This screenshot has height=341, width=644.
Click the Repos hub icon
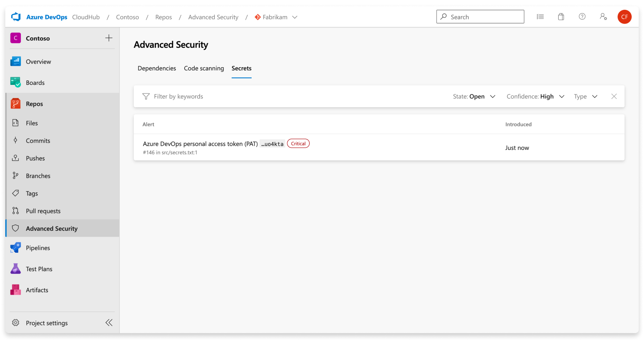[16, 104]
